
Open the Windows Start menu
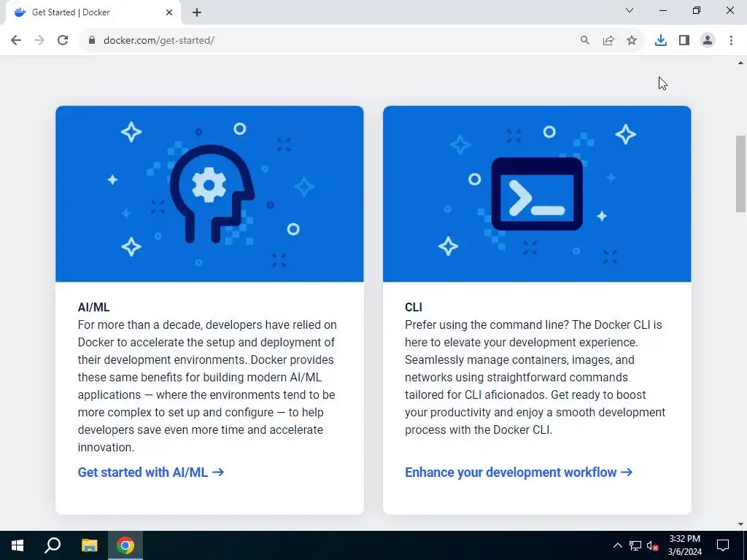(x=18, y=545)
